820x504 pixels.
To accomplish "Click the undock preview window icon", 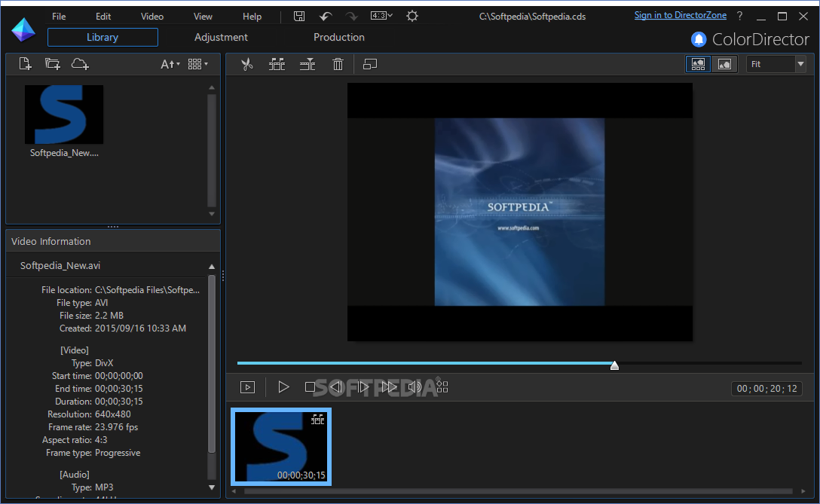I will (370, 64).
